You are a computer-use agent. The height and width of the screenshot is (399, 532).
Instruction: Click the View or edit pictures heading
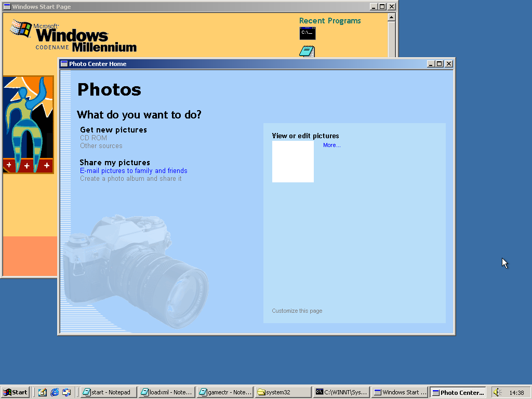(305, 136)
